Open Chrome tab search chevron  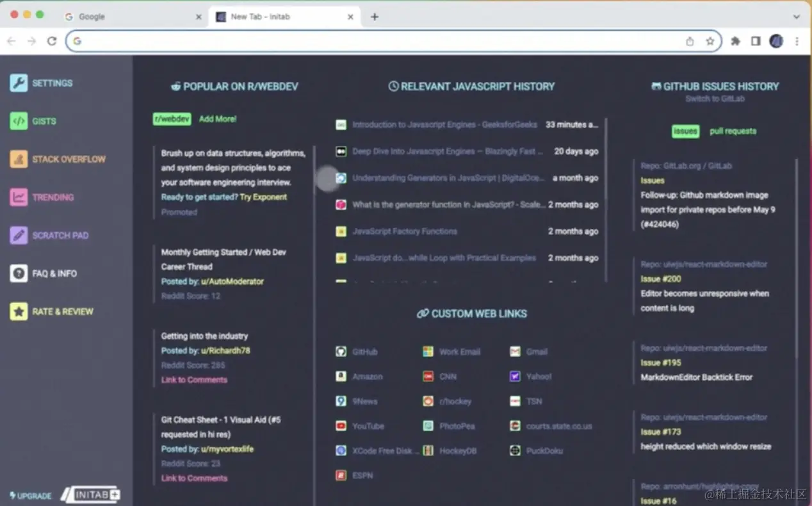[797, 17]
